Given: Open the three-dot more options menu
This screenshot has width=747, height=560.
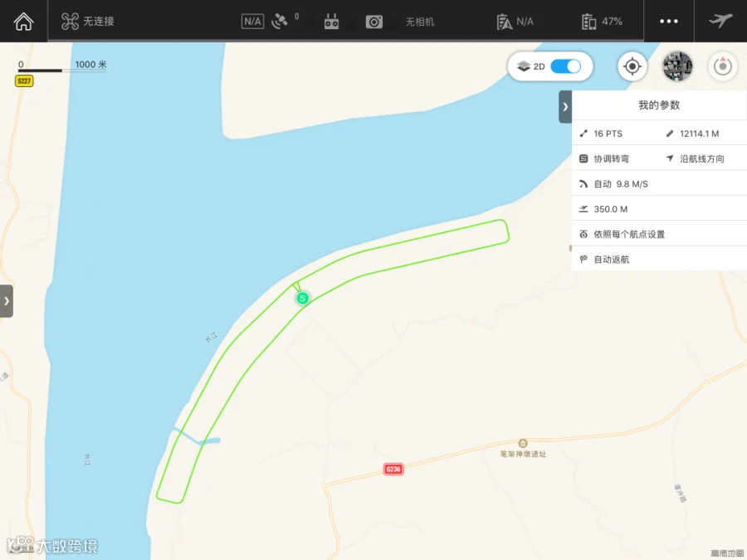Looking at the screenshot, I should [668, 22].
